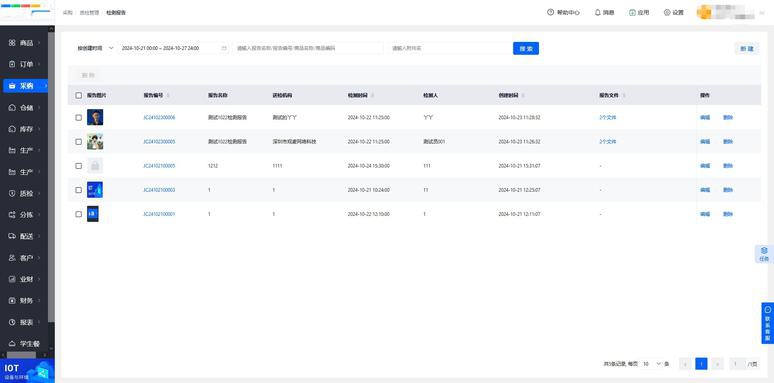The width and height of the screenshot is (774, 383).
Task: Click the sidebar vertical scrollbar
Action: (51, 178)
